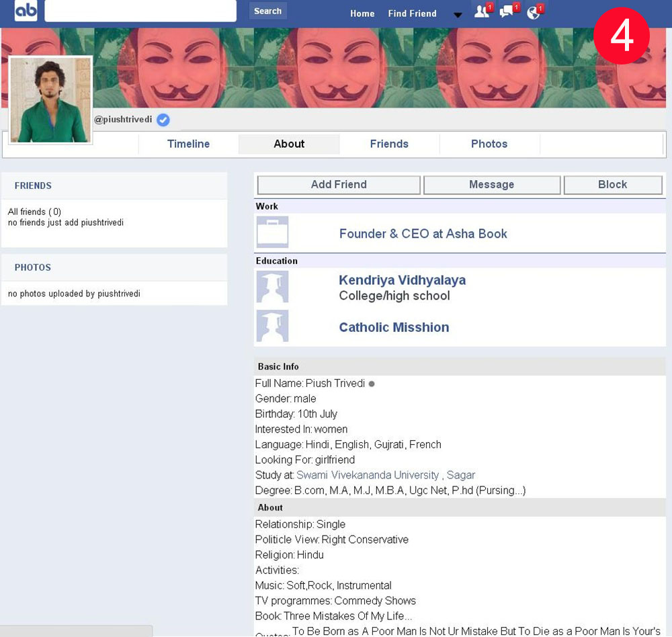Click online status dot after Piush Trivedi
The height and width of the screenshot is (637, 672).
coord(372,384)
